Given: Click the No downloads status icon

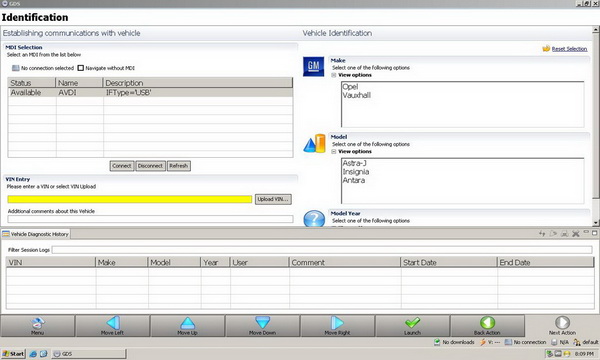Looking at the screenshot, I should 437,342.
